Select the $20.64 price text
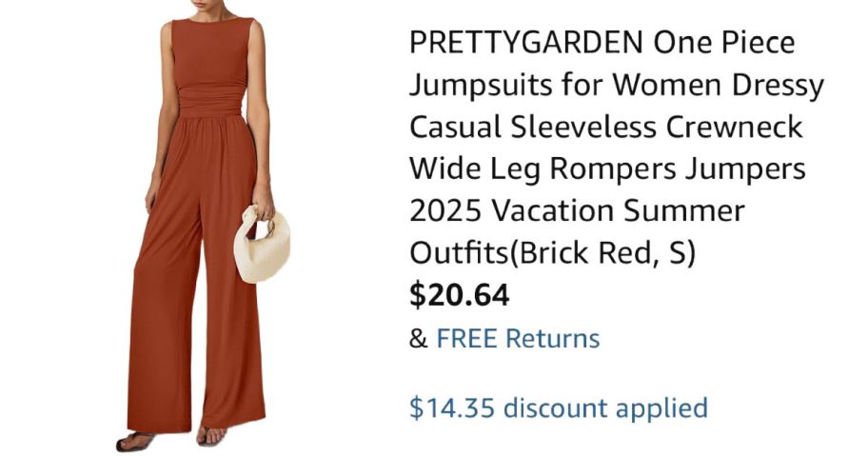 [x=459, y=294]
